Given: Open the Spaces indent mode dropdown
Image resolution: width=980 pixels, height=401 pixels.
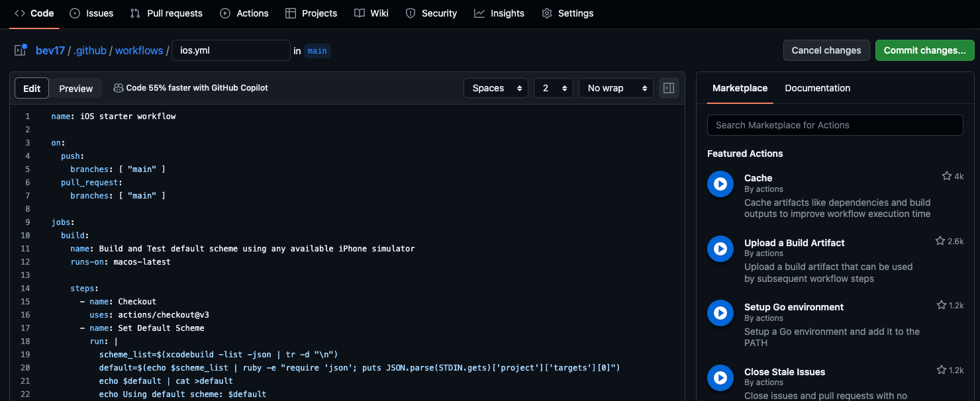Looking at the screenshot, I should 496,88.
